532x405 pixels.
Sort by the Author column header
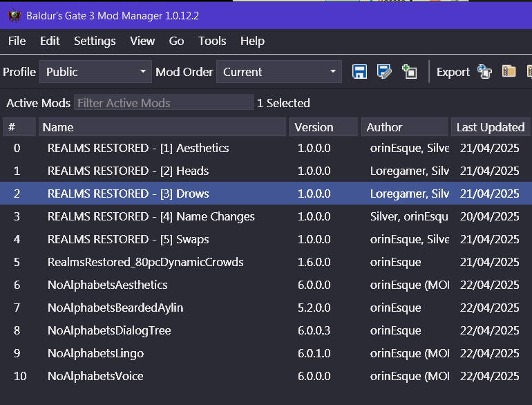tap(404, 127)
